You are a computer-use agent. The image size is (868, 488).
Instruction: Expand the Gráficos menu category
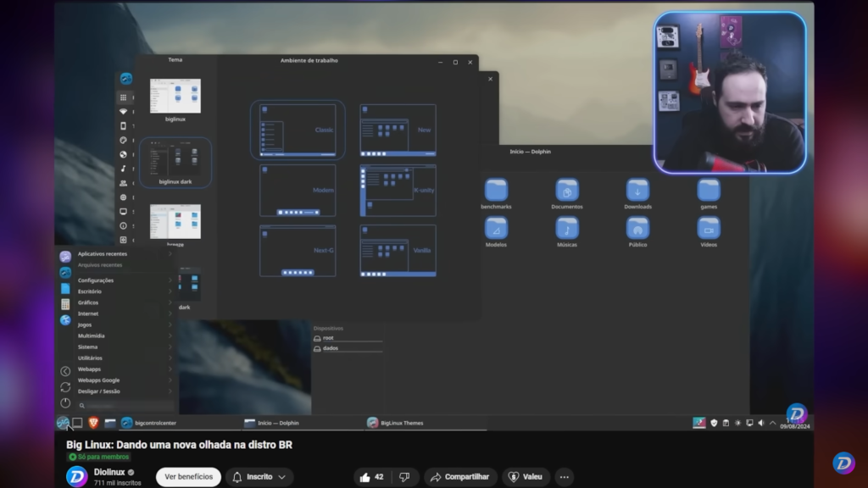(125, 302)
